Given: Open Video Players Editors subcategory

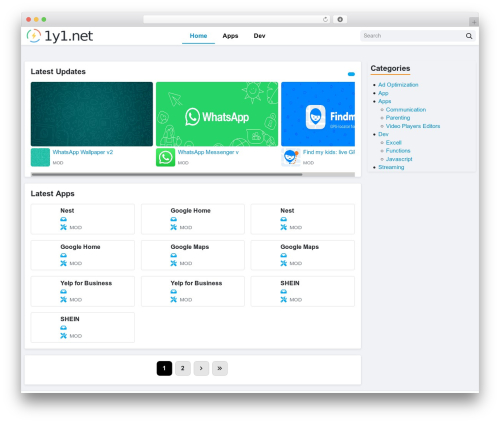Looking at the screenshot, I should 413,126.
